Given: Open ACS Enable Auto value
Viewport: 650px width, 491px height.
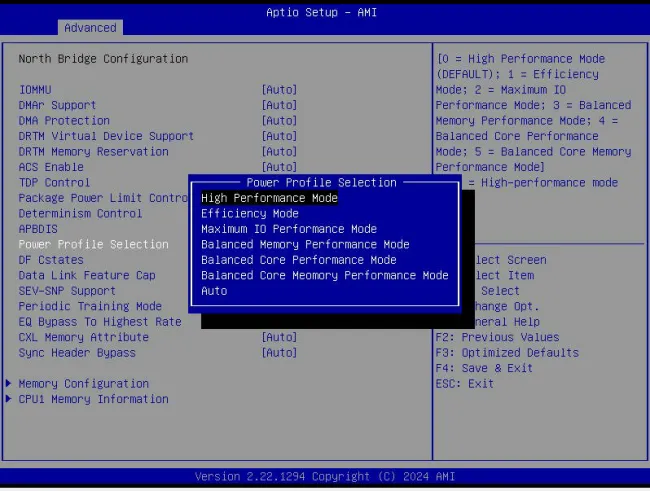Looking at the screenshot, I should (279, 167).
